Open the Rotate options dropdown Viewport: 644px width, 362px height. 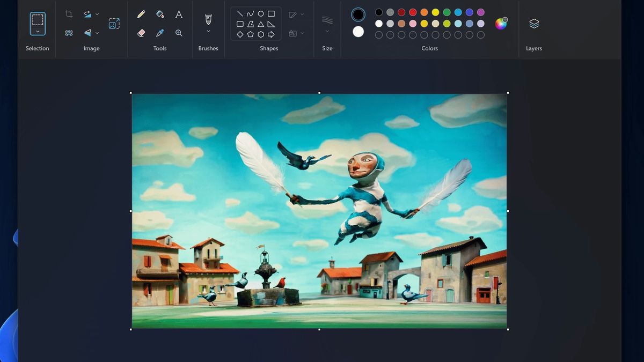pos(98,14)
